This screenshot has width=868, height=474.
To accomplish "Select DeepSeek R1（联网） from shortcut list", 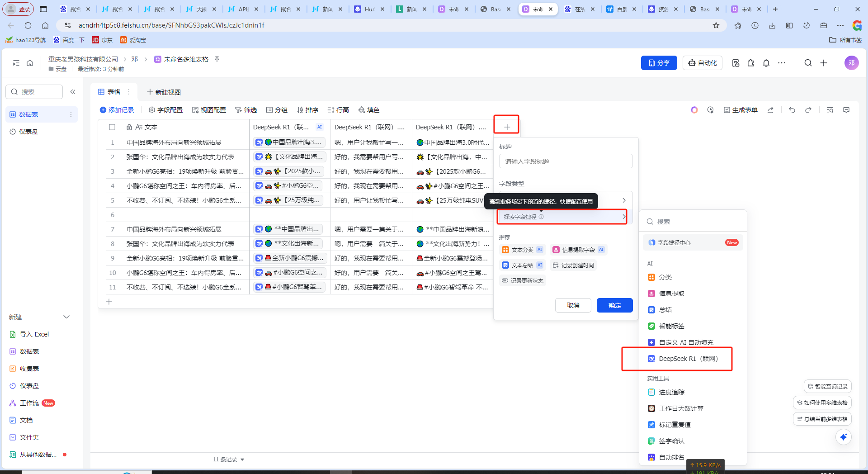I will coord(688,359).
